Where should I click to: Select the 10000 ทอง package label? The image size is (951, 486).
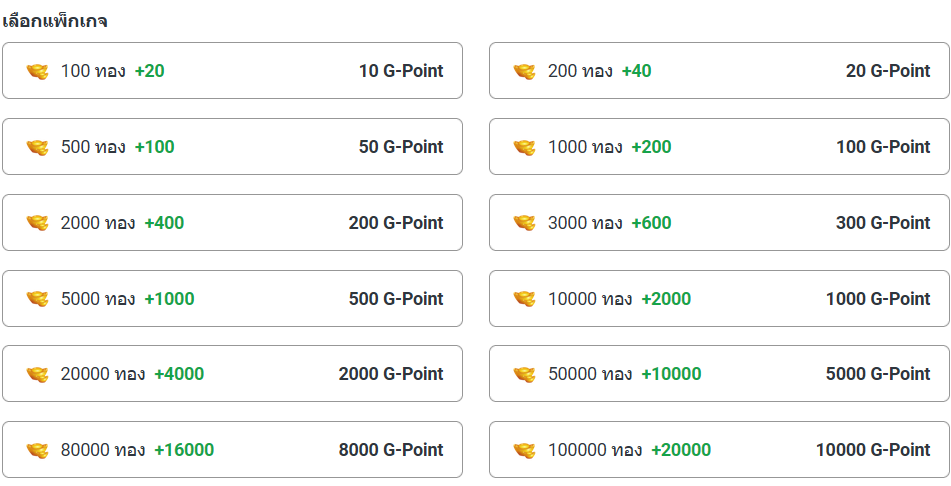[x=590, y=299]
